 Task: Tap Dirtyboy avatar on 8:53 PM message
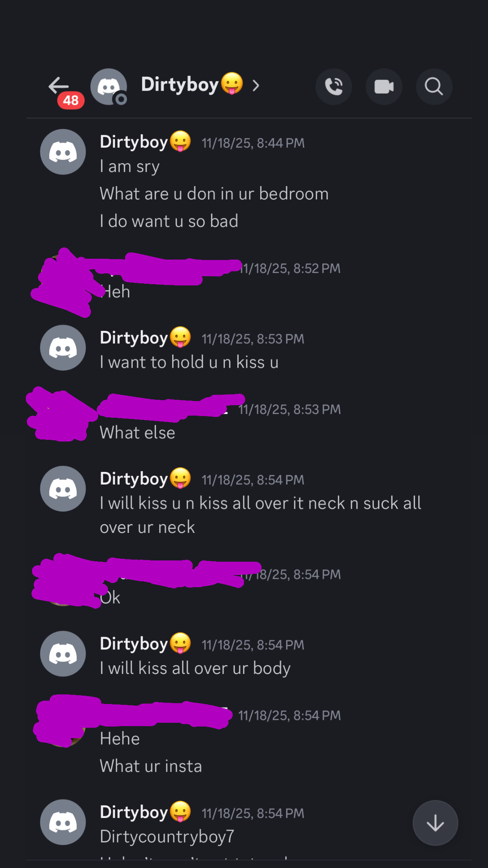63,348
